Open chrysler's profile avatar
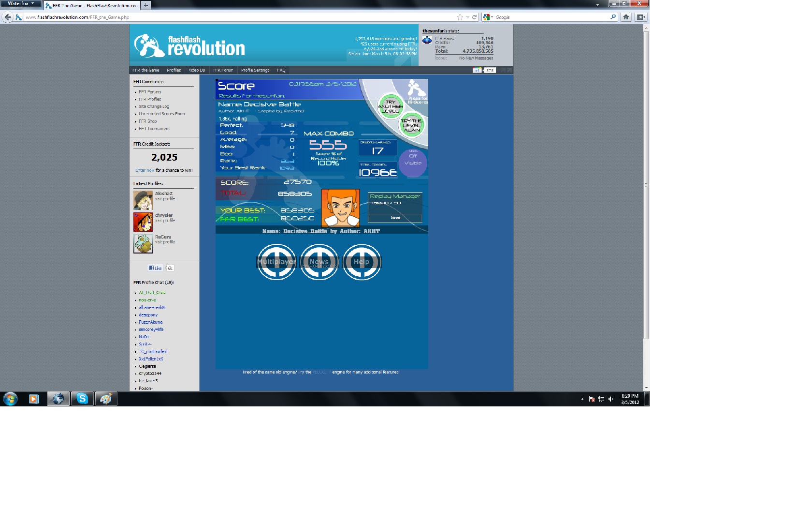The image size is (812, 508). pyautogui.click(x=143, y=222)
